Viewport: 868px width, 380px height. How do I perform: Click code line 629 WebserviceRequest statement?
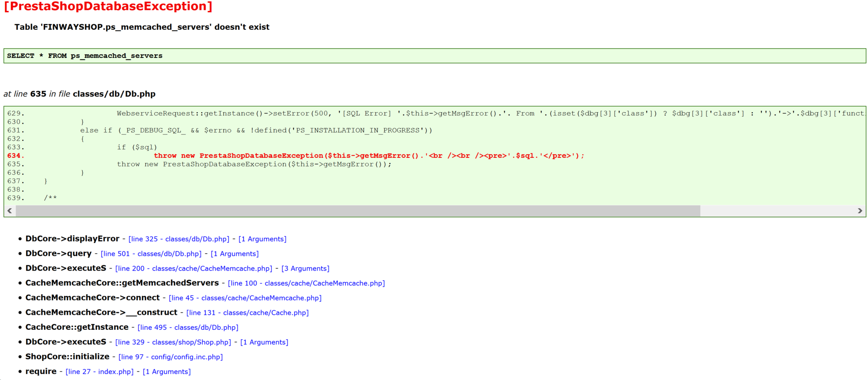pyautogui.click(x=491, y=114)
